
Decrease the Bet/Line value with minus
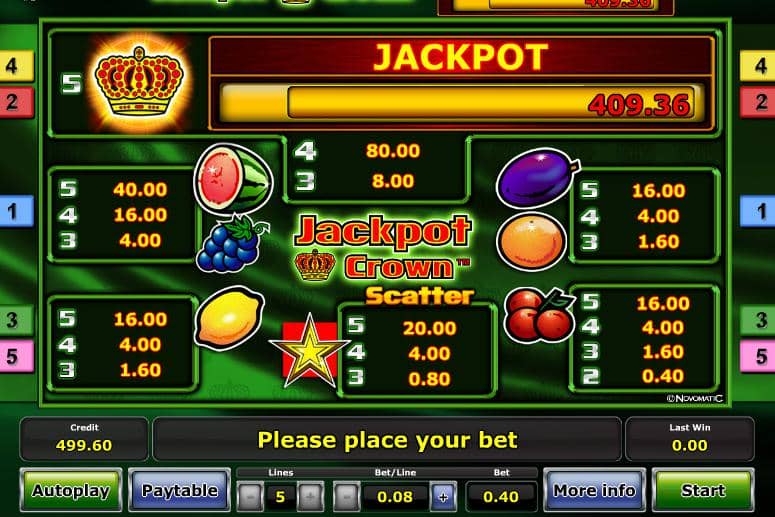(x=347, y=497)
